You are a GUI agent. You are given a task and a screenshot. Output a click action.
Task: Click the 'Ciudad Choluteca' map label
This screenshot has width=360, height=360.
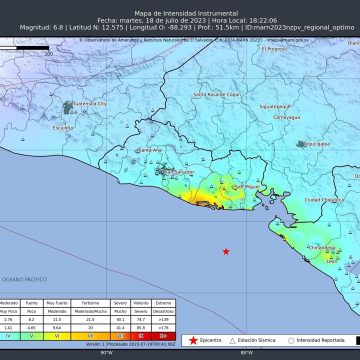[324, 200]
